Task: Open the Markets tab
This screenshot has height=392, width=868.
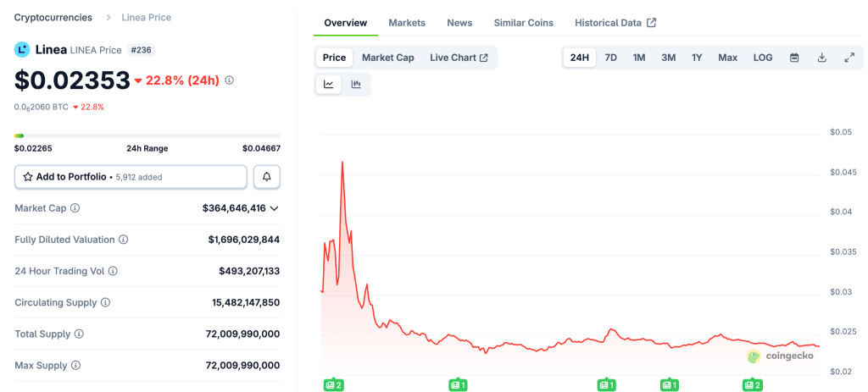Action: (x=407, y=23)
